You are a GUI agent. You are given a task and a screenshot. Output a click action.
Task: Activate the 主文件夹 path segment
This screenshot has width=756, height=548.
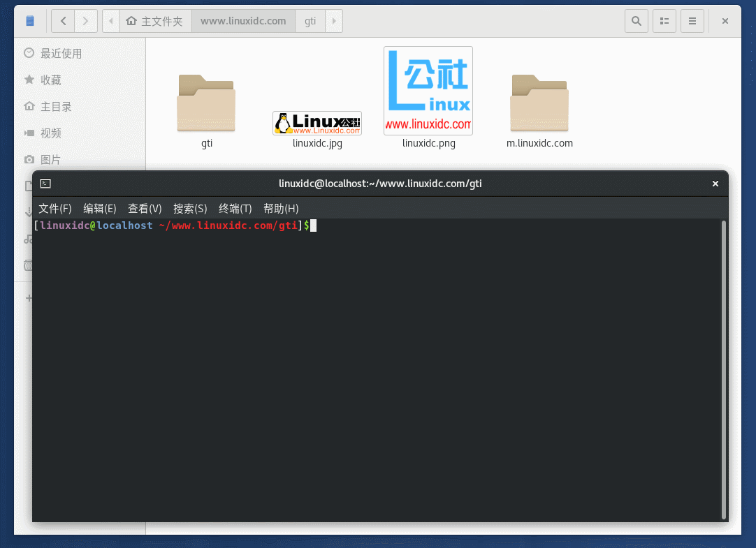point(155,21)
